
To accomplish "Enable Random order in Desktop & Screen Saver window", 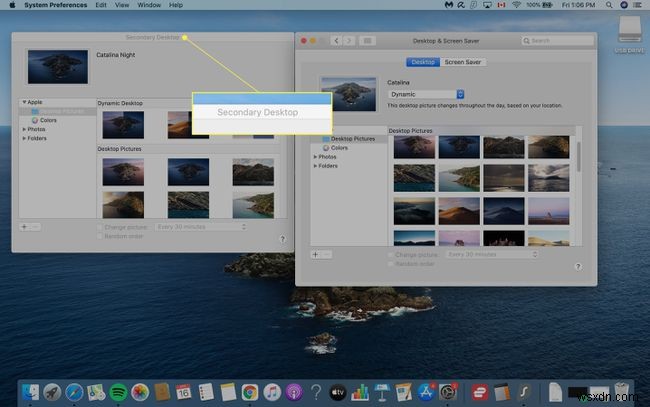I will (x=390, y=264).
